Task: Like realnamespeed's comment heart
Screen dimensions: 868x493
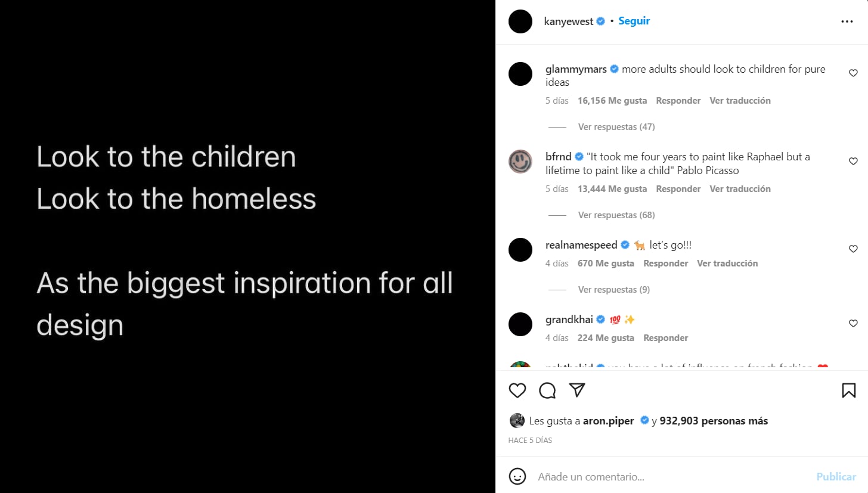Action: click(x=853, y=249)
